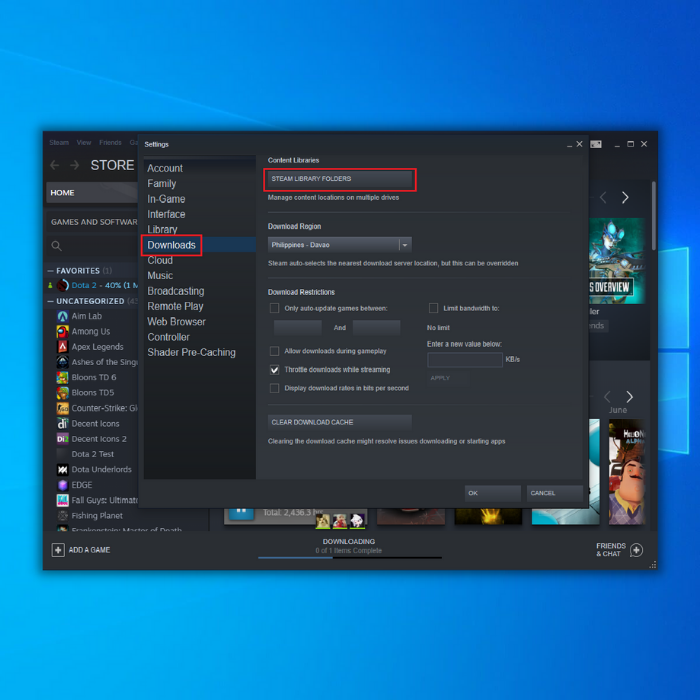
Task: Click the Bloons TD5 icon
Action: pos(62,393)
